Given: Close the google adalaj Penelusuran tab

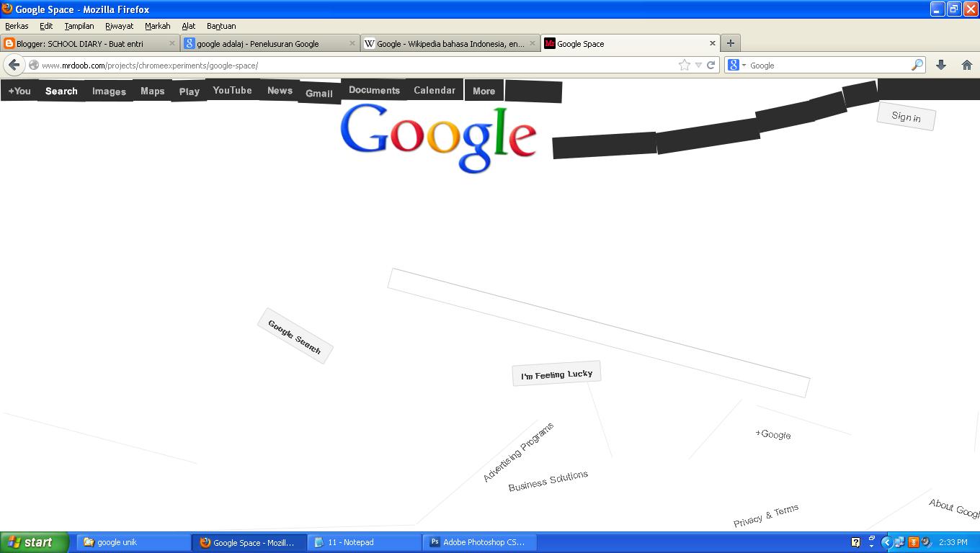Looking at the screenshot, I should coord(352,43).
